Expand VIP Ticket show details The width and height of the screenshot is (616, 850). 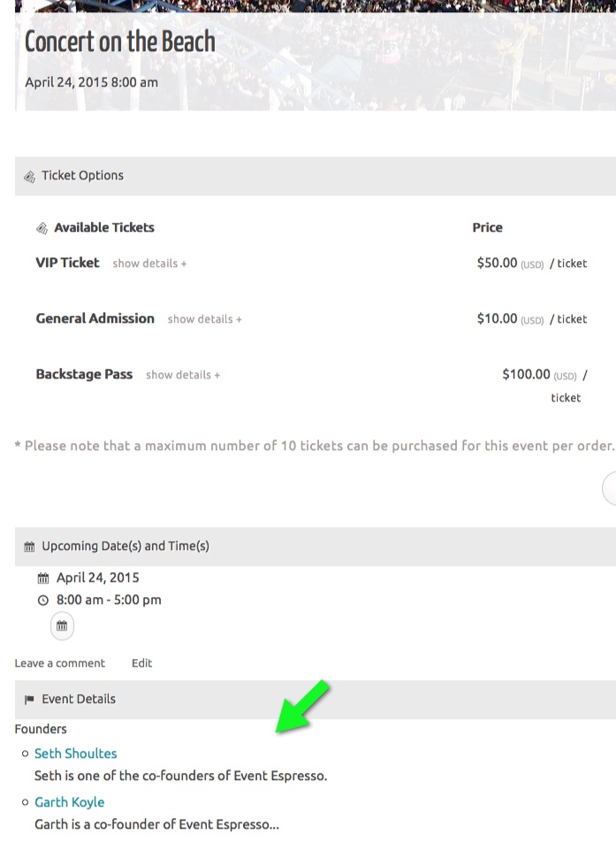(x=149, y=264)
